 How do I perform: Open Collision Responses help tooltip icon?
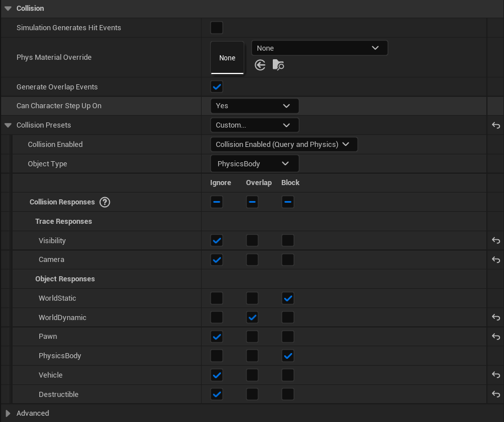pyautogui.click(x=105, y=202)
